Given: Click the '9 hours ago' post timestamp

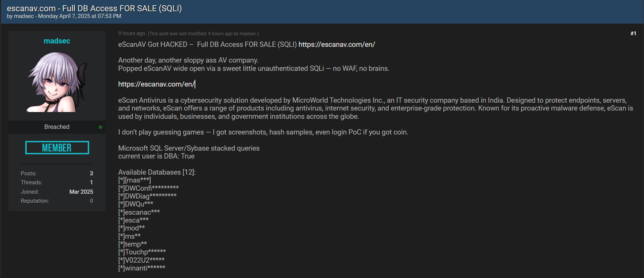Looking at the screenshot, I should [132, 33].
